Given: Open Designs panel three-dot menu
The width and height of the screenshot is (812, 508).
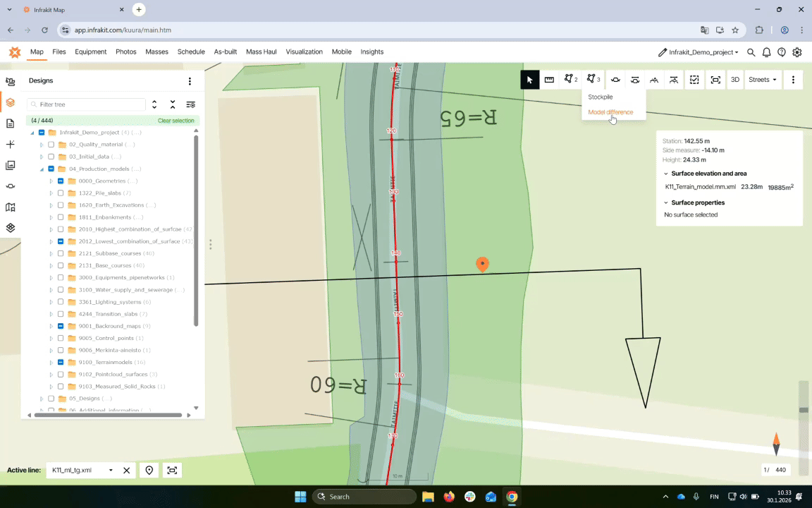Looking at the screenshot, I should point(190,81).
